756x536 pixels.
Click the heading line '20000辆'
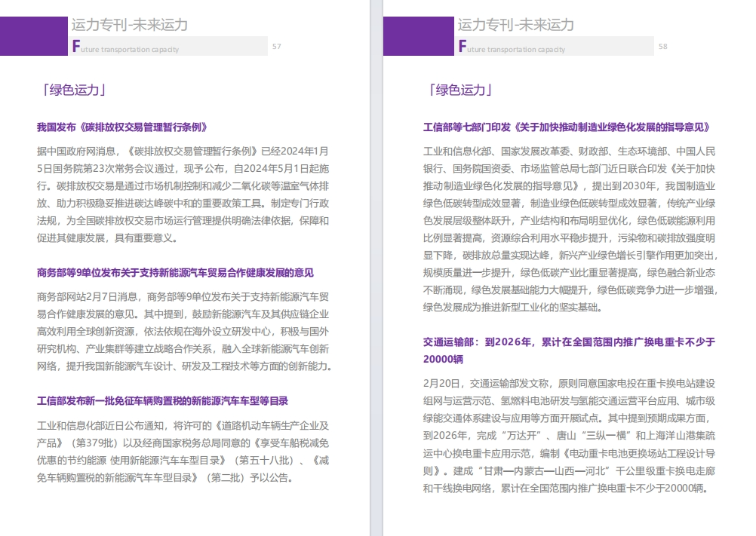443,360
